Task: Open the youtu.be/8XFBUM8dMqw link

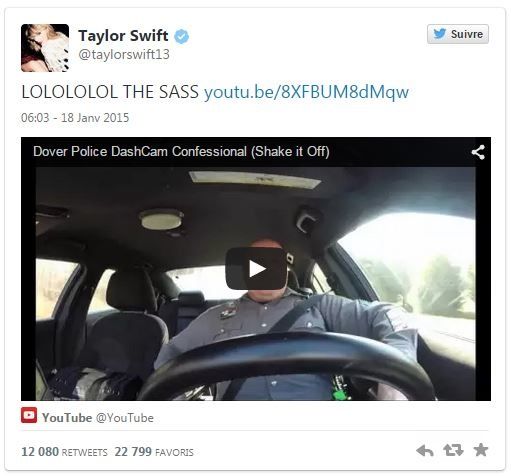Action: 306,92
